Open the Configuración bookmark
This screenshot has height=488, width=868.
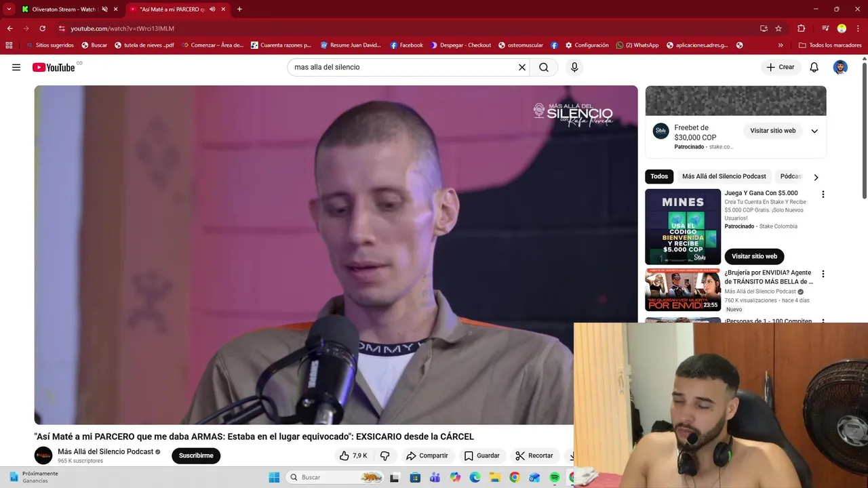(x=587, y=45)
